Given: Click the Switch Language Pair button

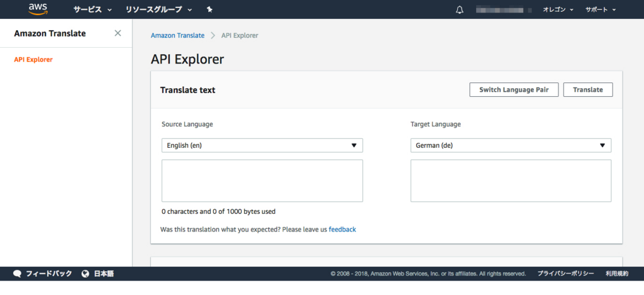Looking at the screenshot, I should (x=514, y=89).
